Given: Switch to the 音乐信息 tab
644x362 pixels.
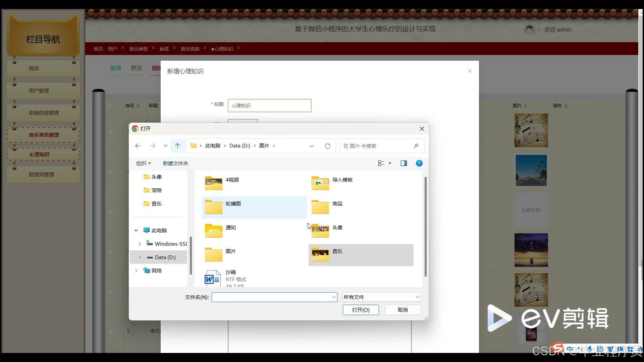Looking at the screenshot, I should coord(190,49).
